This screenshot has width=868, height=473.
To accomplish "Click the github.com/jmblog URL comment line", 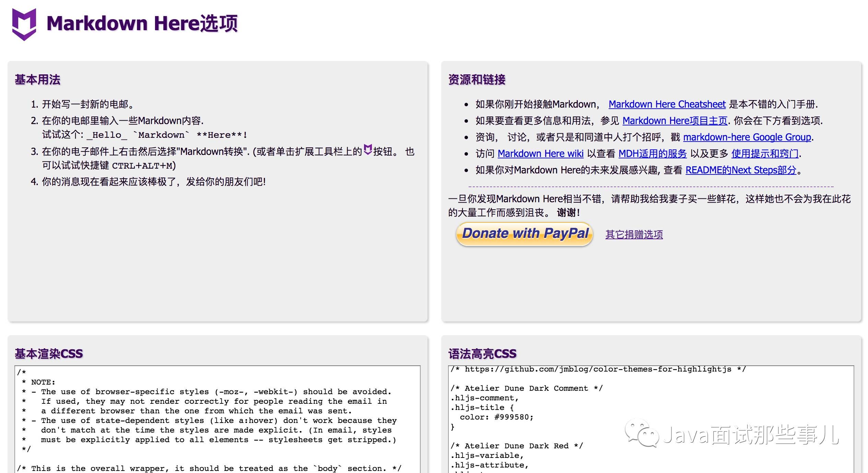I will (x=598, y=369).
